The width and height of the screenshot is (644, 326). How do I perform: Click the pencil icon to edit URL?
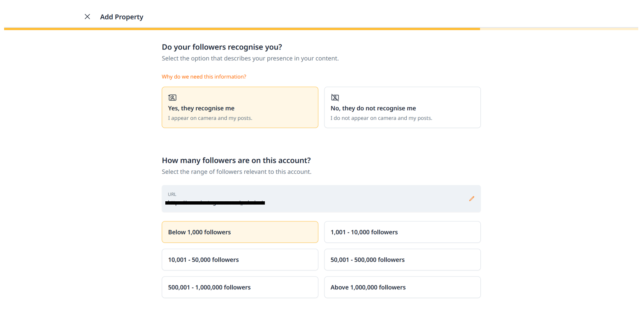tap(472, 199)
